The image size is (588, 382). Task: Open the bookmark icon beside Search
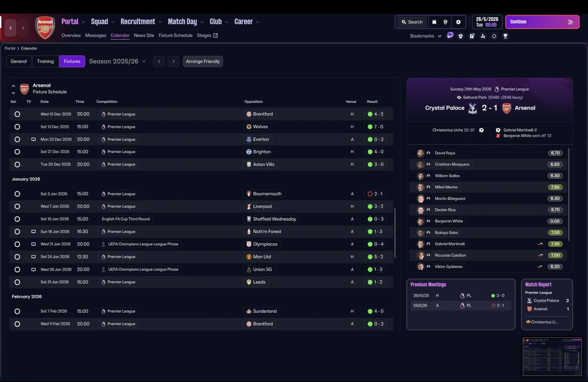[x=434, y=22]
